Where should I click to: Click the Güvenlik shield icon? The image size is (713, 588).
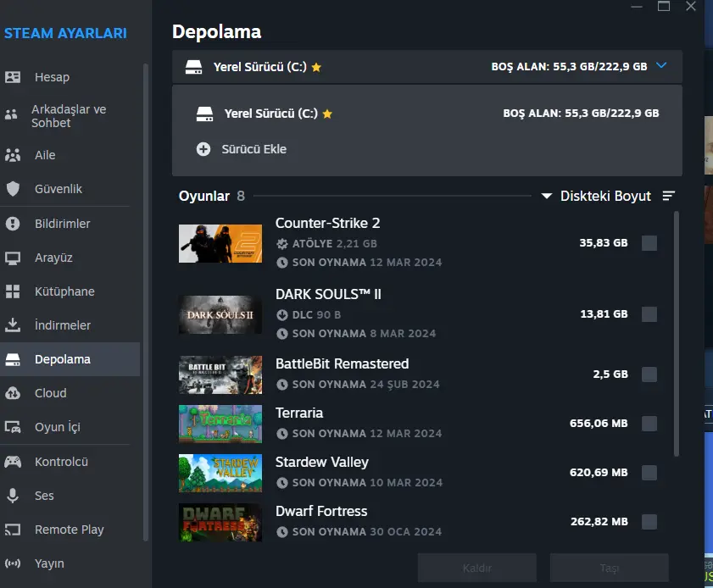point(13,189)
